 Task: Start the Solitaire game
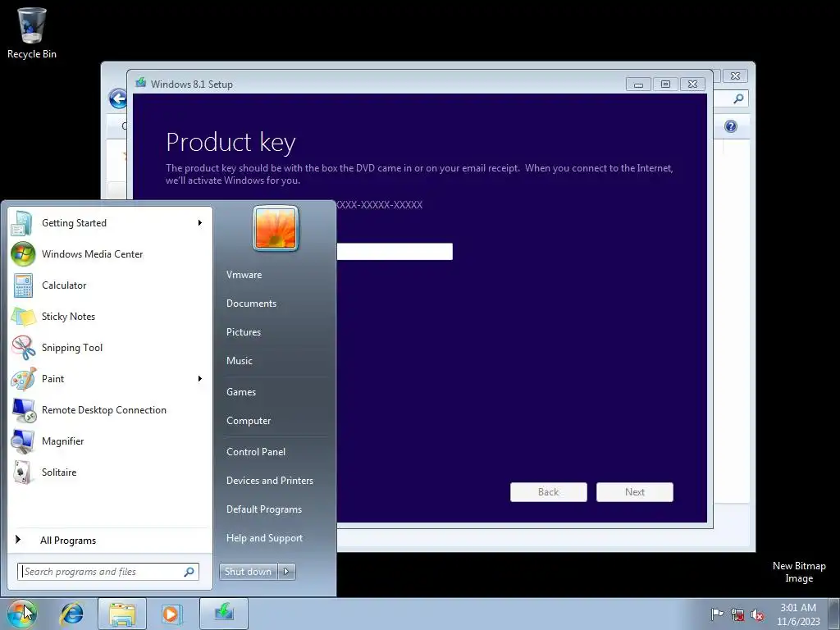[110, 472]
